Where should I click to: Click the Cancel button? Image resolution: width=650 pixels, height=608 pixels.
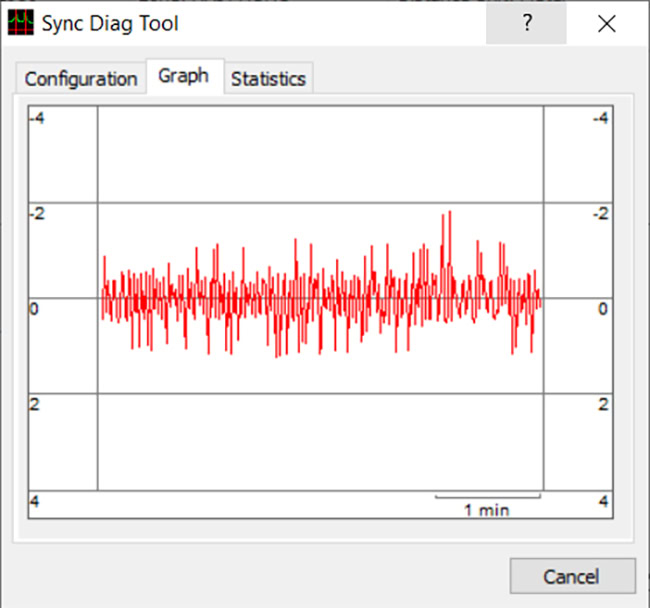572,576
